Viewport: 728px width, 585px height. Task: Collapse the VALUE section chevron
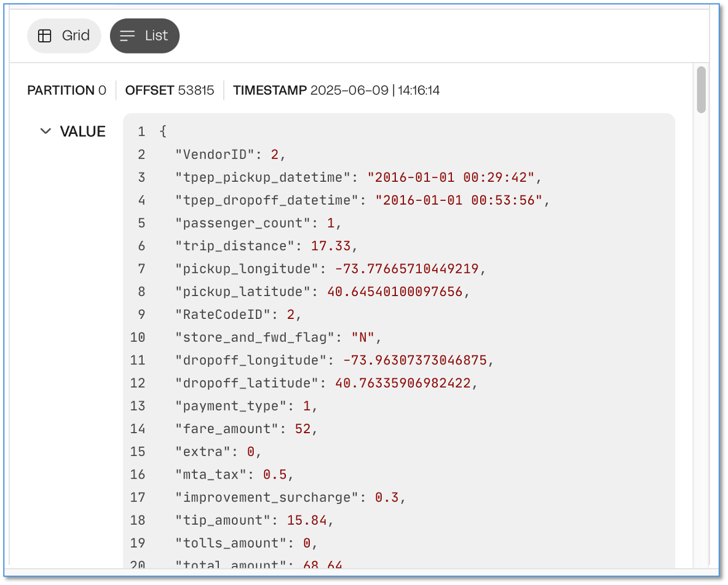pos(45,132)
